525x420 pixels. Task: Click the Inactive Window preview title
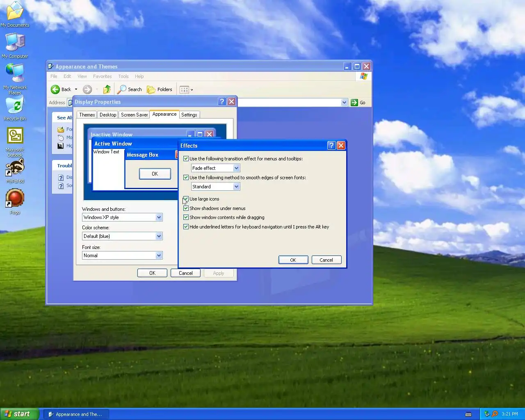point(112,135)
